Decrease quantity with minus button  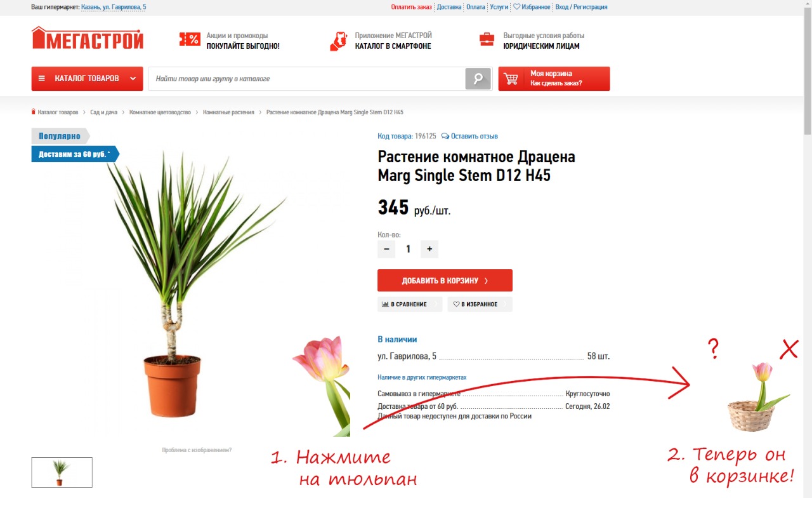386,249
